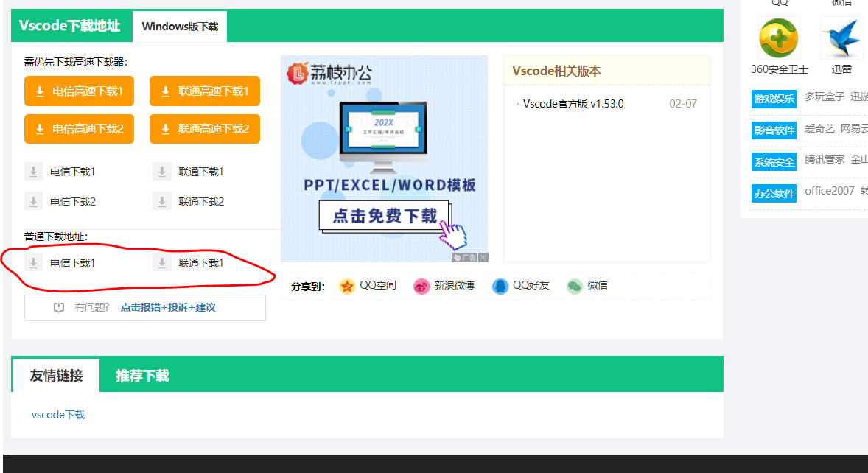The image size is (868, 473).
Task: Click the 电信高速下载1 orange button
Action: pos(79,91)
